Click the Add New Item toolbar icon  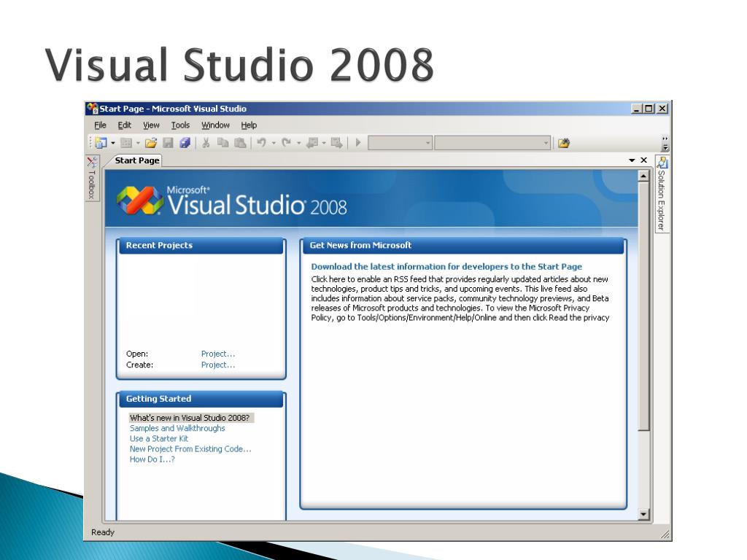[x=126, y=143]
